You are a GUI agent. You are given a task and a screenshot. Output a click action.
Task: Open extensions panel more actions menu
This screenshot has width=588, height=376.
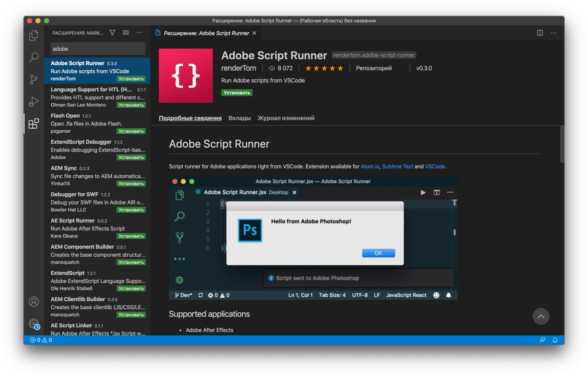tap(140, 33)
